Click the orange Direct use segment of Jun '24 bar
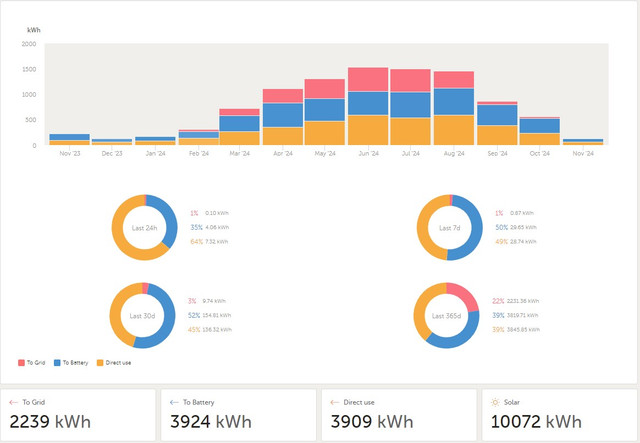The width and height of the screenshot is (640, 443). tap(368, 130)
